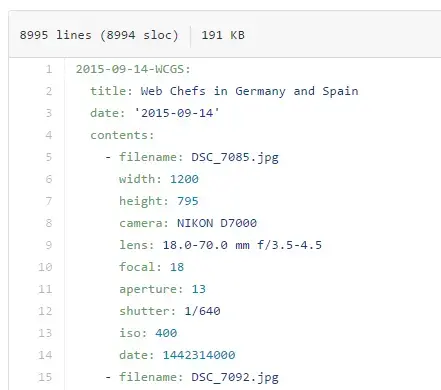Click 'Web Chefs in Germany and Spain' title value

click(x=249, y=91)
